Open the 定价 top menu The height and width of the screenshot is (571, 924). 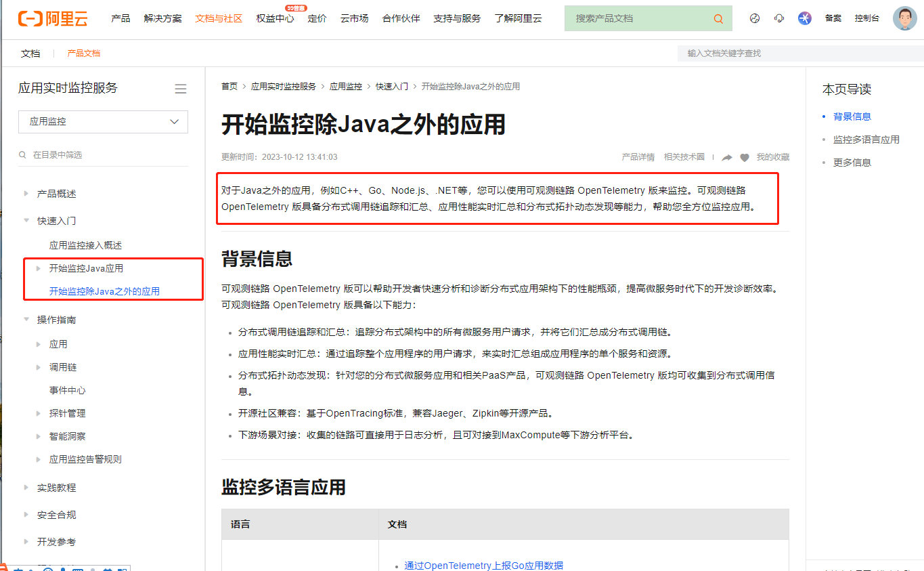317,18
